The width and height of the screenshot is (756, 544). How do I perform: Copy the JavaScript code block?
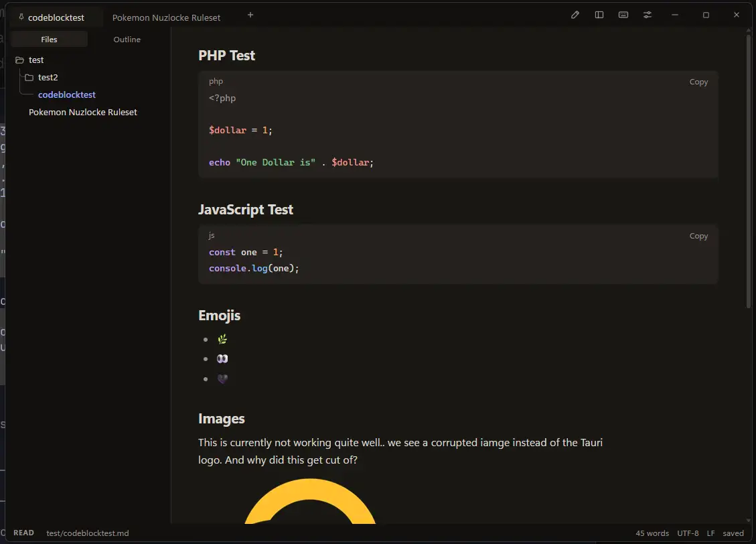coord(698,236)
